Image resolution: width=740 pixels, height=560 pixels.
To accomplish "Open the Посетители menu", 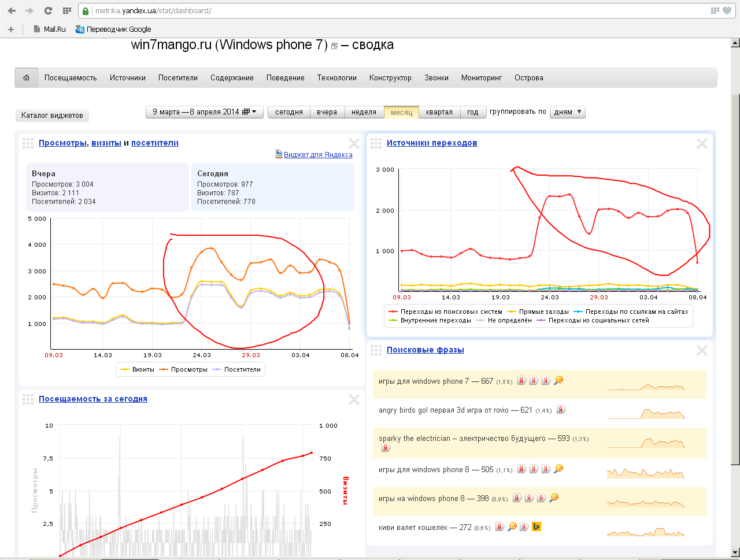I will tap(178, 78).
